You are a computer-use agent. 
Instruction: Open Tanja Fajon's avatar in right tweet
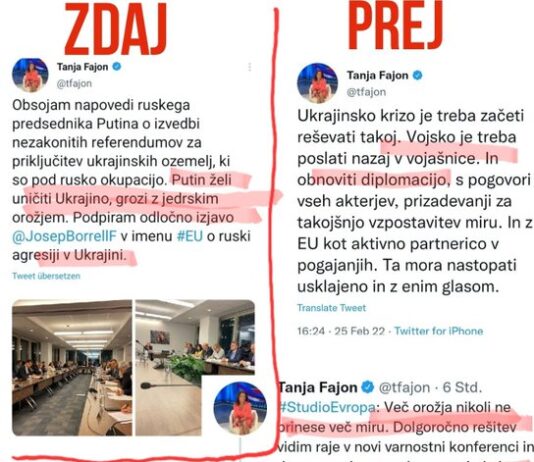(317, 83)
